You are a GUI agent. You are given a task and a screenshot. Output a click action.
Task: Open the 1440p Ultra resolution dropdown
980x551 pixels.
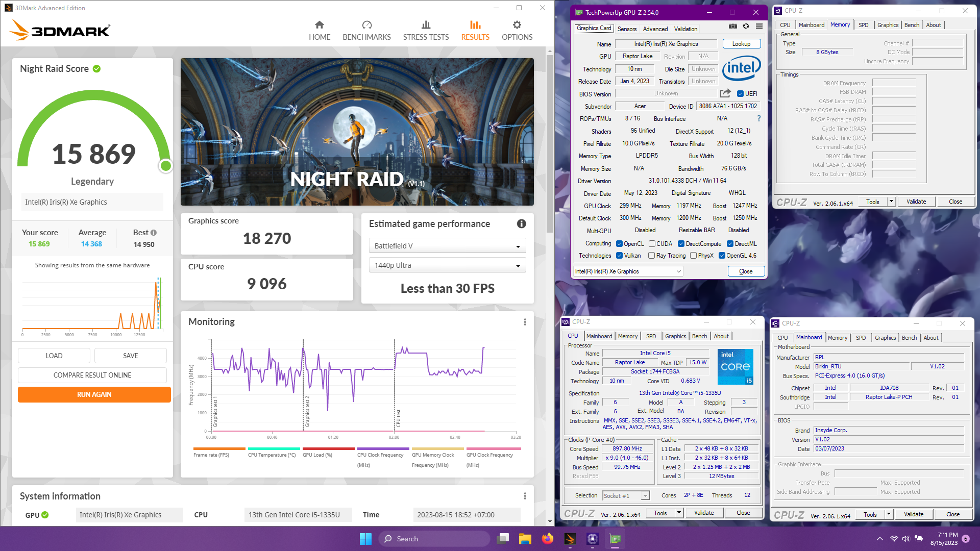(447, 265)
